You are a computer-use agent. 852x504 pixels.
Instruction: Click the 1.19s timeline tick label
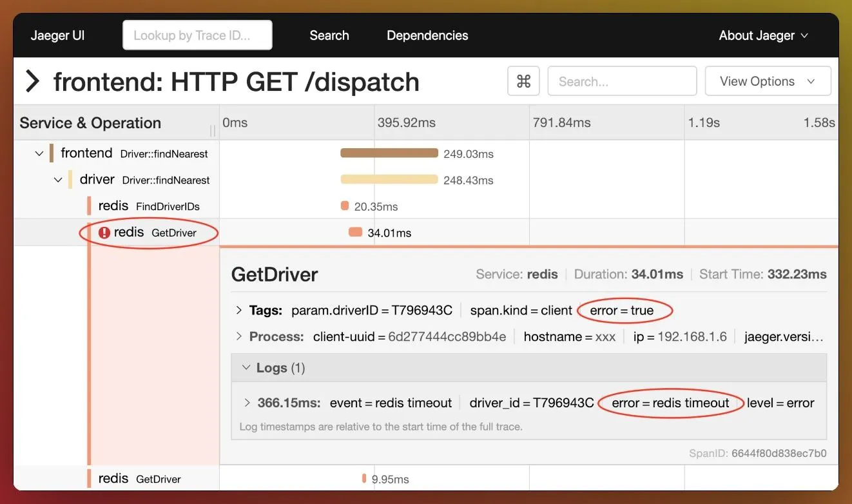[704, 122]
